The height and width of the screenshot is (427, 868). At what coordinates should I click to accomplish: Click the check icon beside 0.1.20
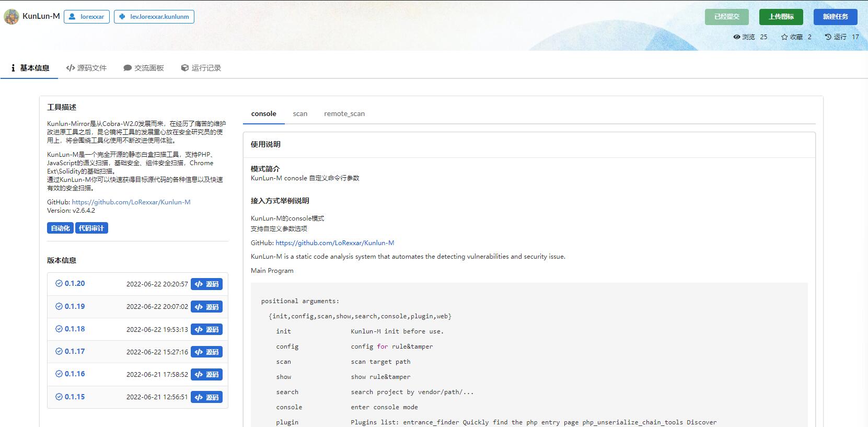(59, 283)
